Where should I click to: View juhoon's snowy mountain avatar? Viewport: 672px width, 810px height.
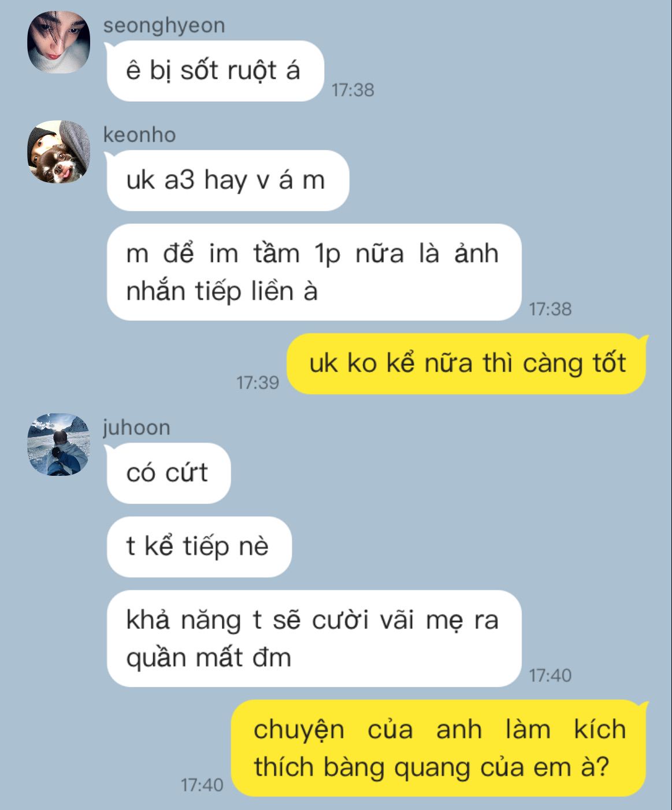(59, 445)
